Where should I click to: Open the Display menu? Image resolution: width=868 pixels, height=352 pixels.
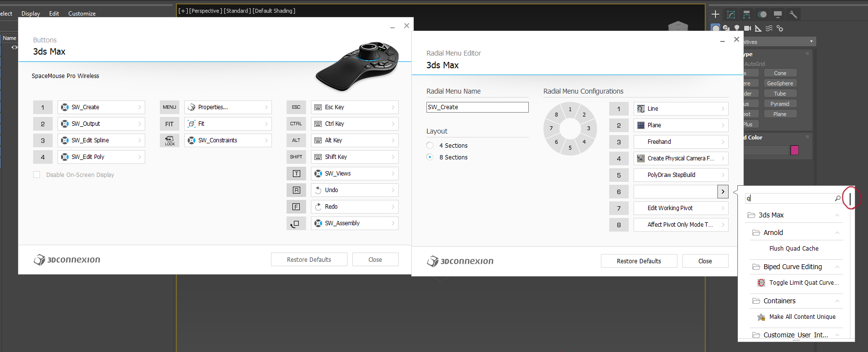pyautogui.click(x=31, y=14)
